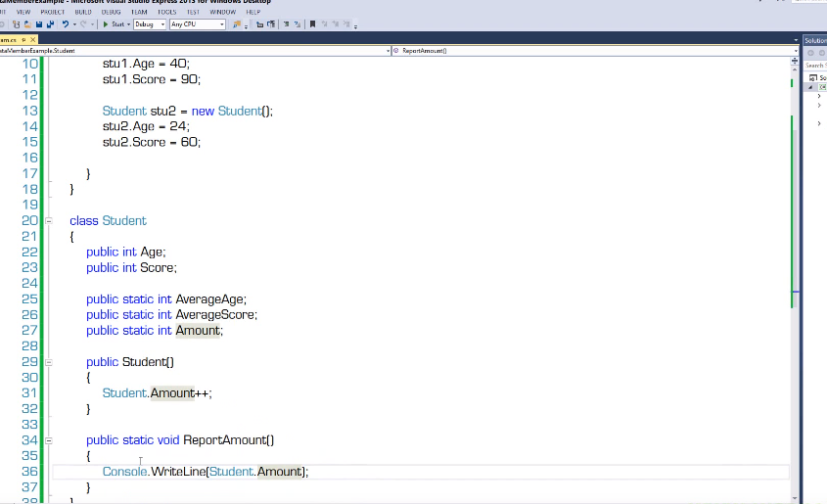Click the editor scrollbar up arrow
This screenshot has width=827, height=504.
(795, 69)
